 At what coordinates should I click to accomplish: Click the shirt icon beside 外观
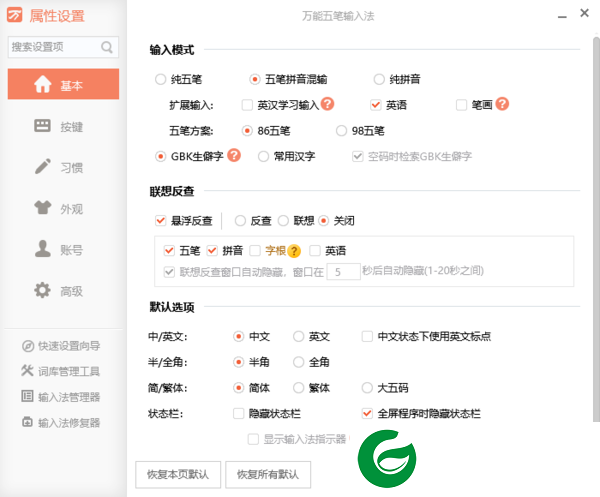(42, 208)
